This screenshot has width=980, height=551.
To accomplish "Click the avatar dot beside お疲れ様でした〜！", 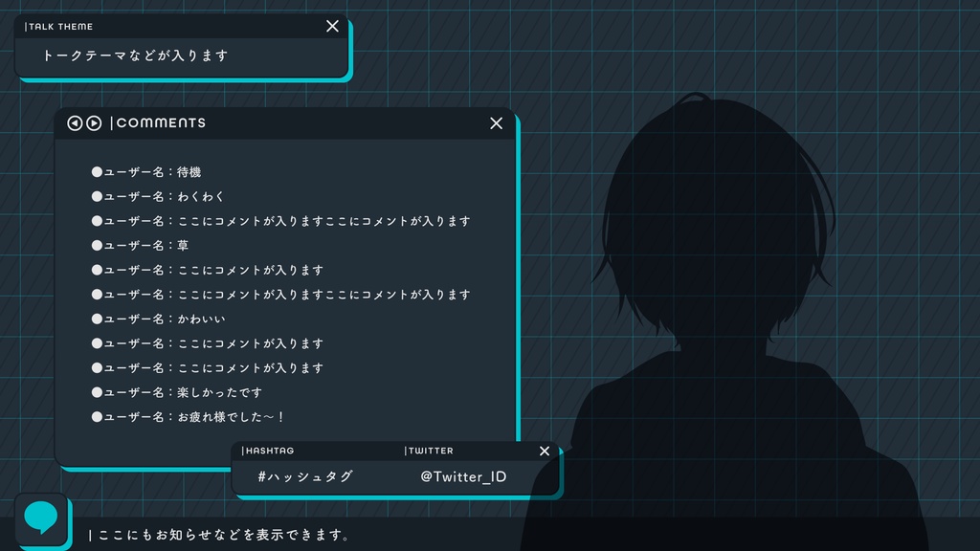I will coord(97,416).
